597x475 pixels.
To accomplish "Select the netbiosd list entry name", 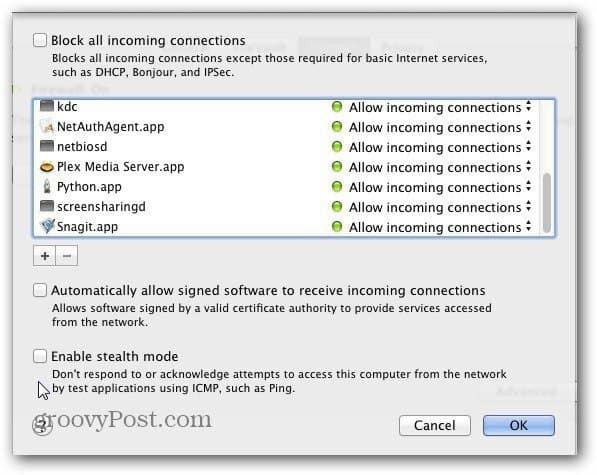I will (x=82, y=147).
